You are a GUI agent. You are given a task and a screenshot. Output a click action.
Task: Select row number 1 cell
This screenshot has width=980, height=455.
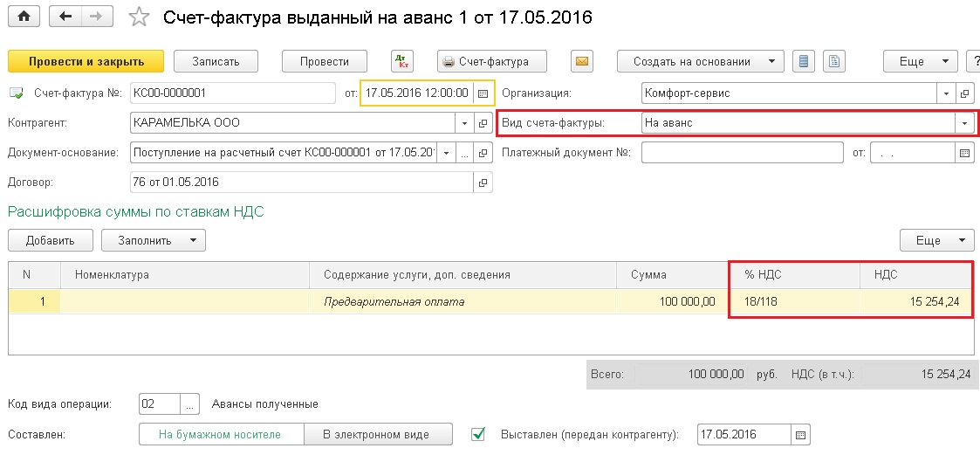(x=34, y=301)
